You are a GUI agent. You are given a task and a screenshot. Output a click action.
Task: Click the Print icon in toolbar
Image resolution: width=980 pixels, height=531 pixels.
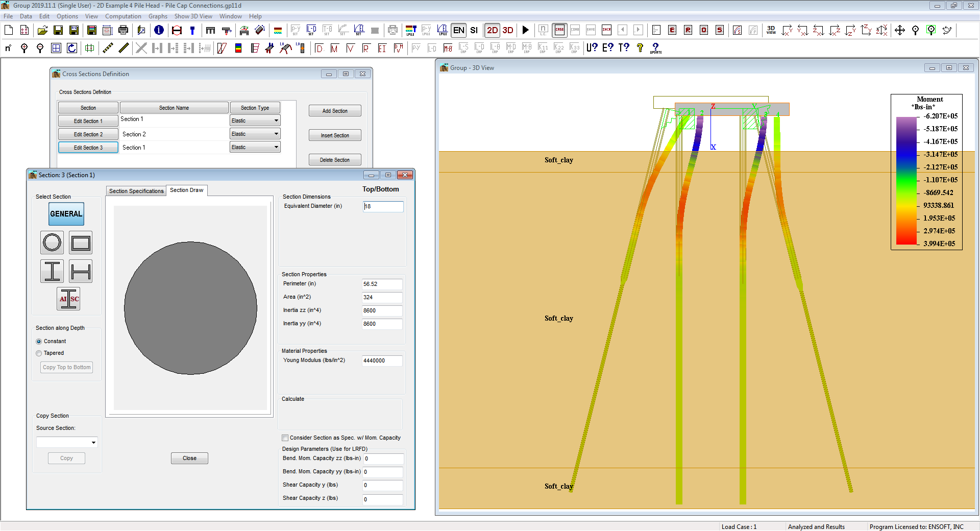(123, 30)
